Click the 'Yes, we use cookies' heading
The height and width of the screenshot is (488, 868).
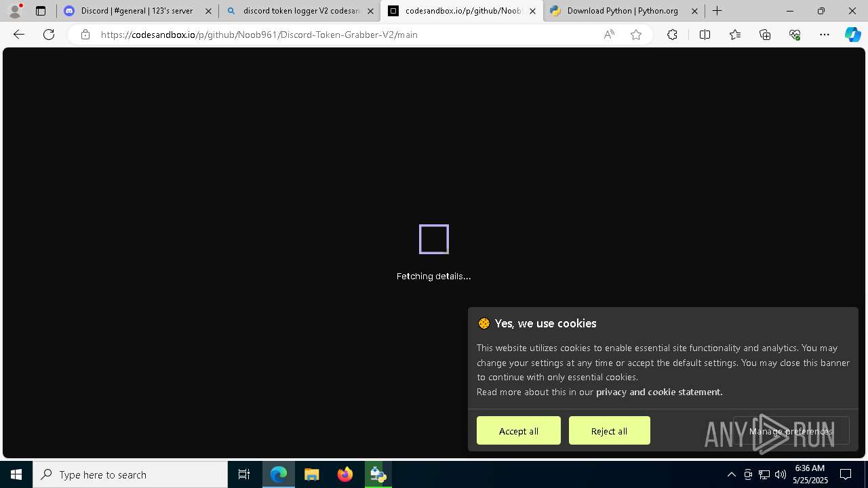click(x=546, y=323)
